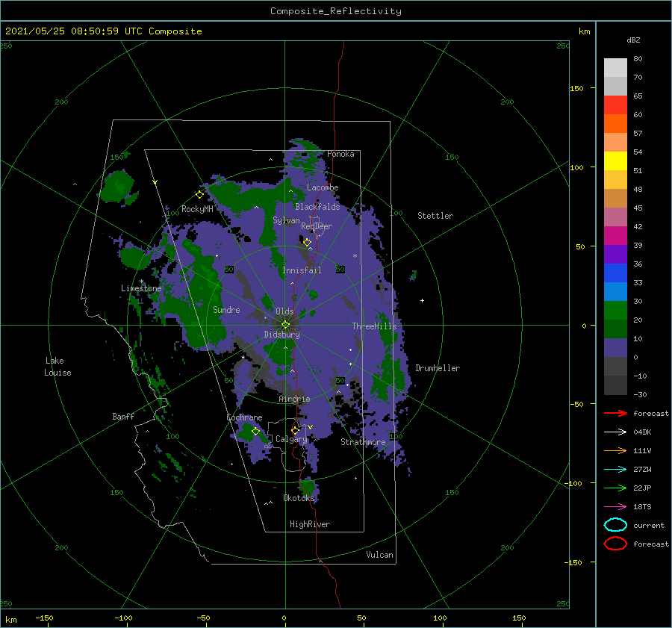Click the cyan 27ZW arrow legend icon

pyautogui.click(x=615, y=470)
